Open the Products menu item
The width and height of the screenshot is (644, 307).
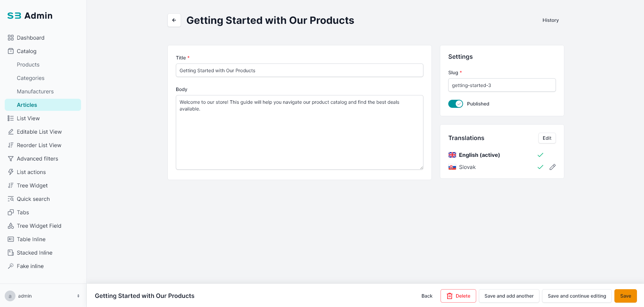[28, 64]
